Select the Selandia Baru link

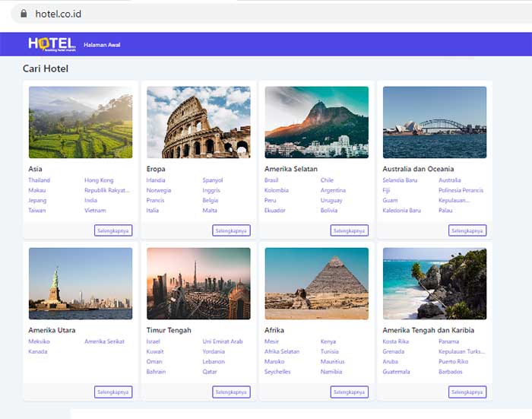[x=400, y=180]
